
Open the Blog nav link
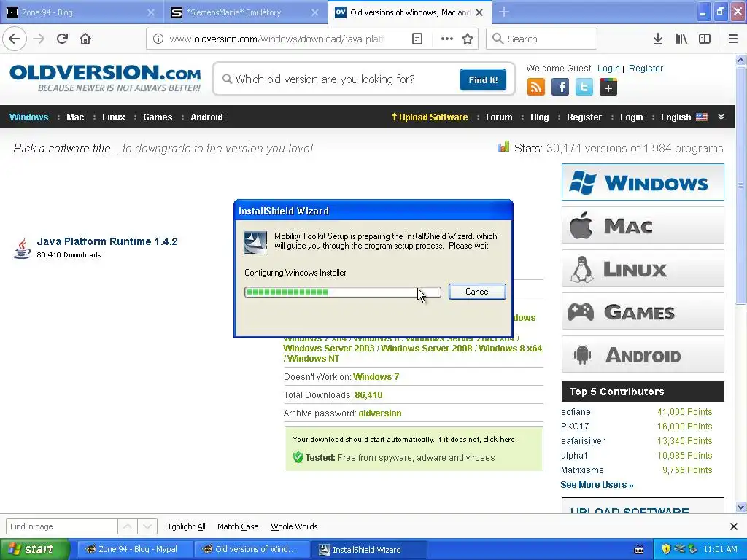[539, 117]
